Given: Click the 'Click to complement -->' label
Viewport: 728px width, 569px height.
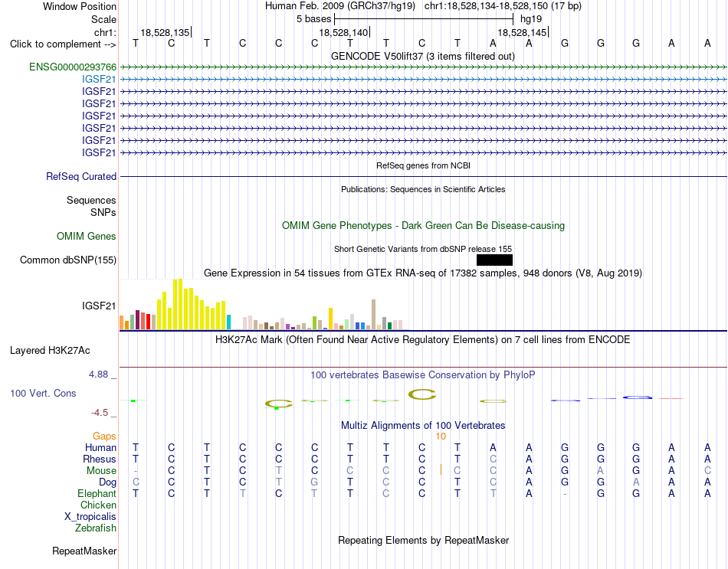Looking at the screenshot, I should point(63,44).
